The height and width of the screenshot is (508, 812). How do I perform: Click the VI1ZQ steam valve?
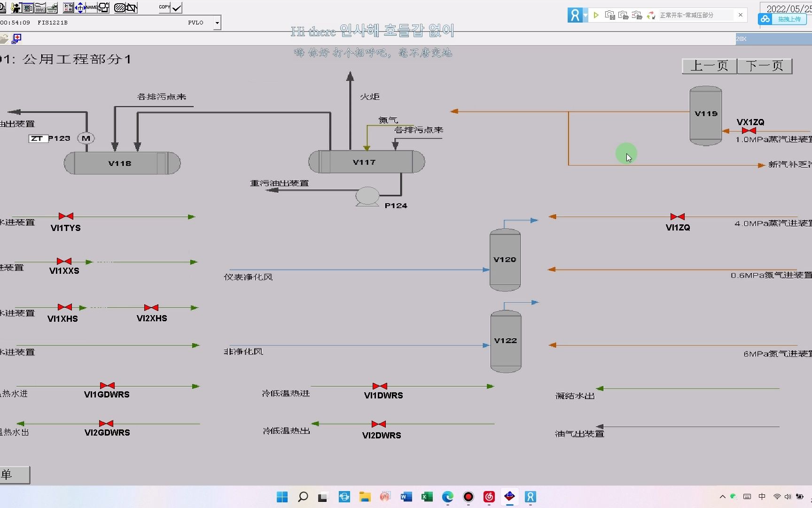click(x=678, y=216)
